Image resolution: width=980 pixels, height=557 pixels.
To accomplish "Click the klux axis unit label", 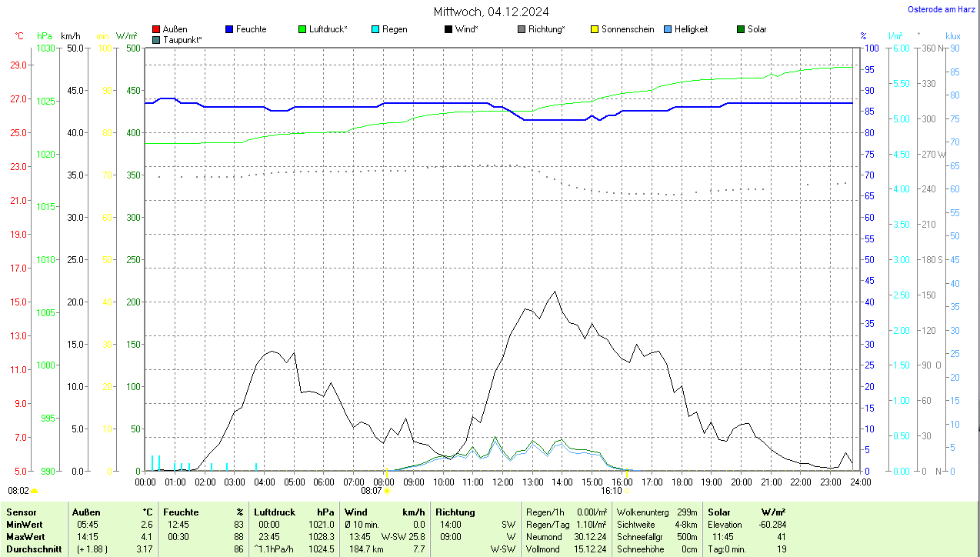I will 953,36.
